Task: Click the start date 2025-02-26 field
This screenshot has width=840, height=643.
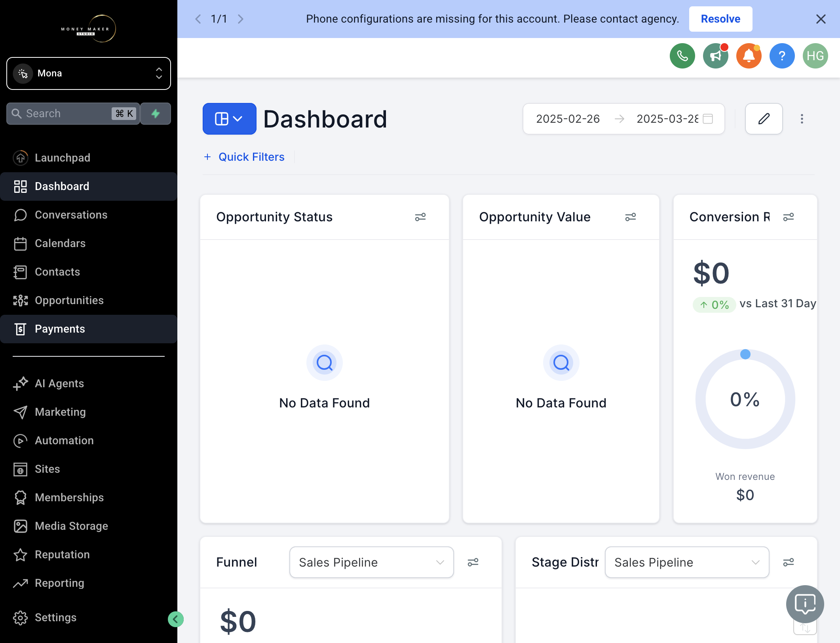Action: pos(568,119)
